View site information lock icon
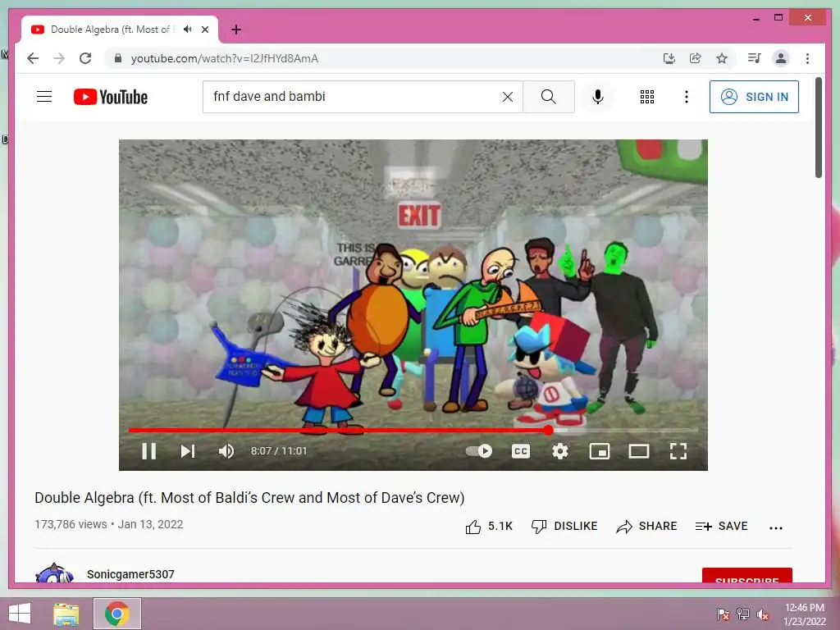The height and width of the screenshot is (630, 840). click(x=118, y=58)
